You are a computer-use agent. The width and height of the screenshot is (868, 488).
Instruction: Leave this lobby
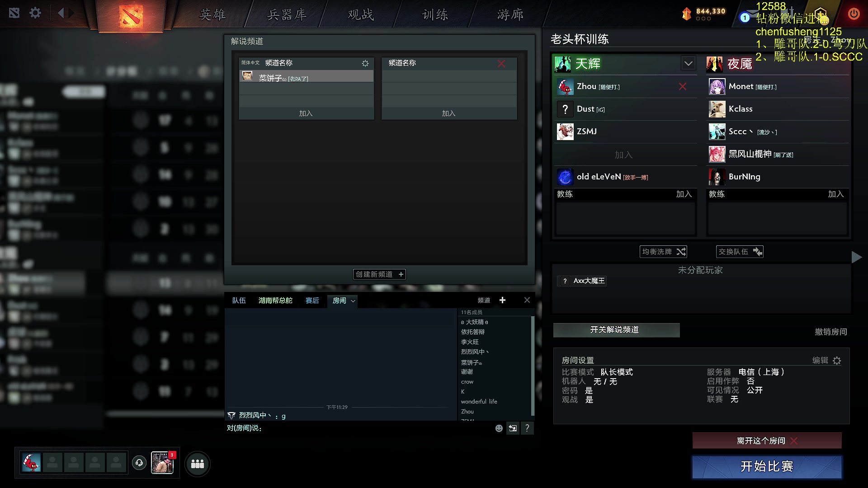tap(767, 441)
